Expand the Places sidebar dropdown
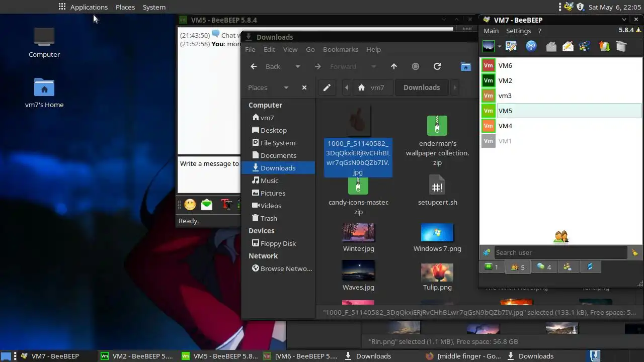This screenshot has height=362, width=644. point(286,87)
